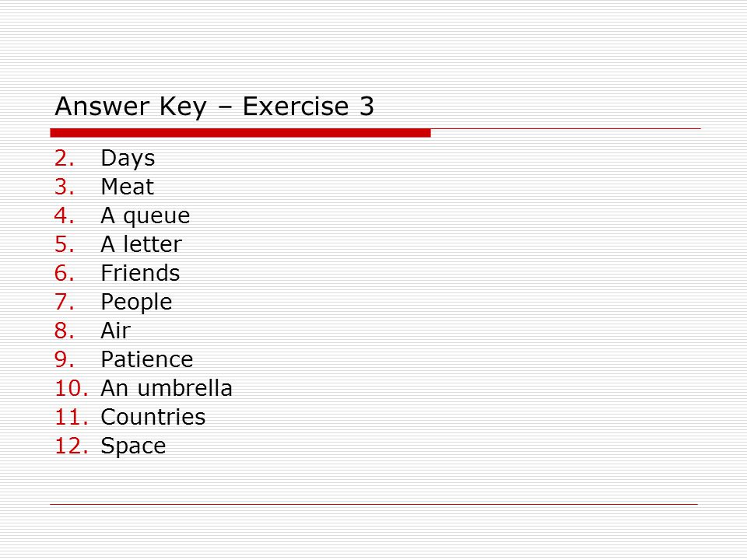Click the answer A queue
The image size is (747, 560).
pyautogui.click(x=146, y=216)
